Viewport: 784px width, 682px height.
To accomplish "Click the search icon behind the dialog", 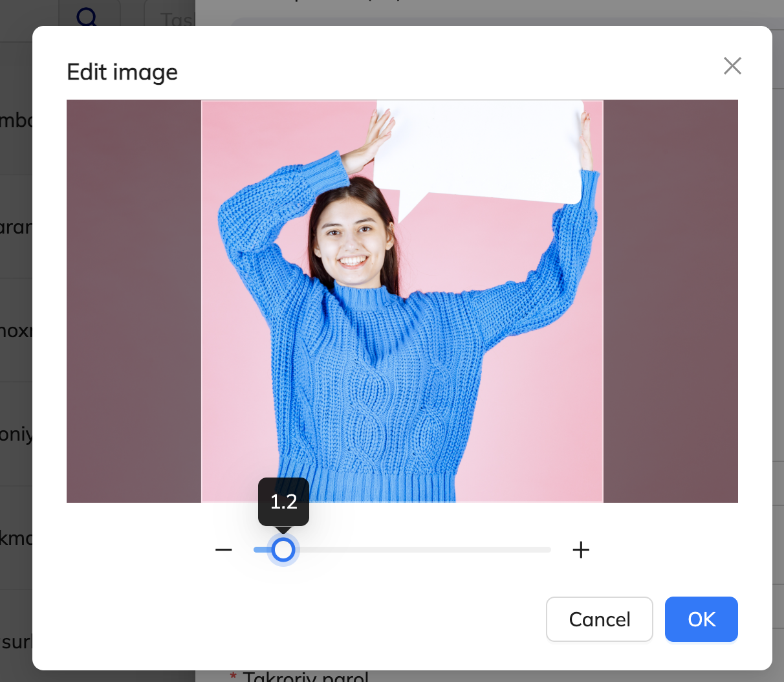I will pos(87,16).
